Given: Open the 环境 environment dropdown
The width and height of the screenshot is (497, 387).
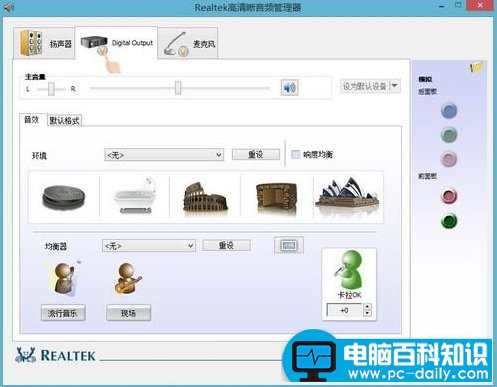Looking at the screenshot, I should coord(164,155).
